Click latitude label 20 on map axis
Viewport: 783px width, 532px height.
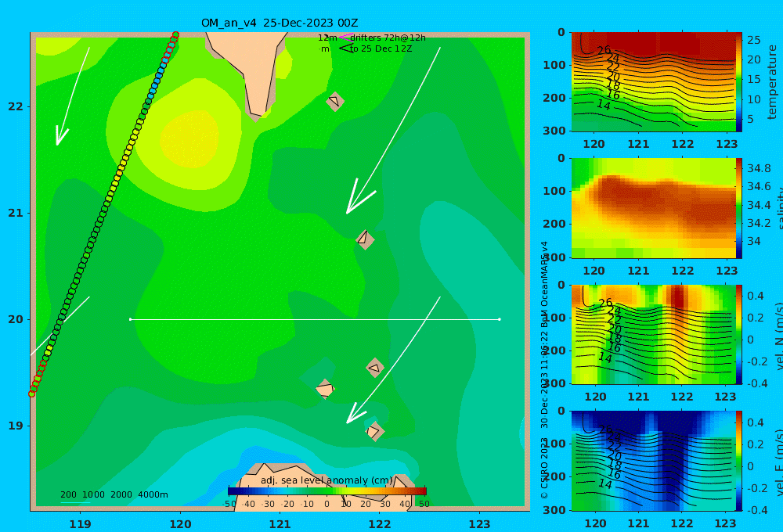(x=16, y=319)
